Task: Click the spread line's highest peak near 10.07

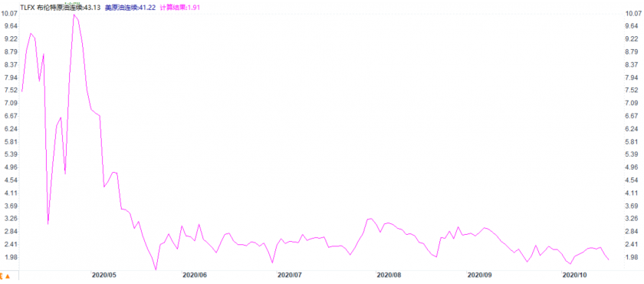Action: click(x=74, y=15)
